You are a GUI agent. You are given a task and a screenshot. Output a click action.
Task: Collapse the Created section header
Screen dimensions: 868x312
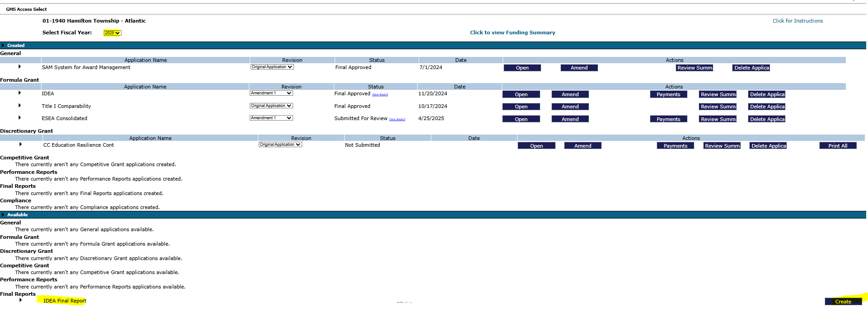pyautogui.click(x=3, y=46)
